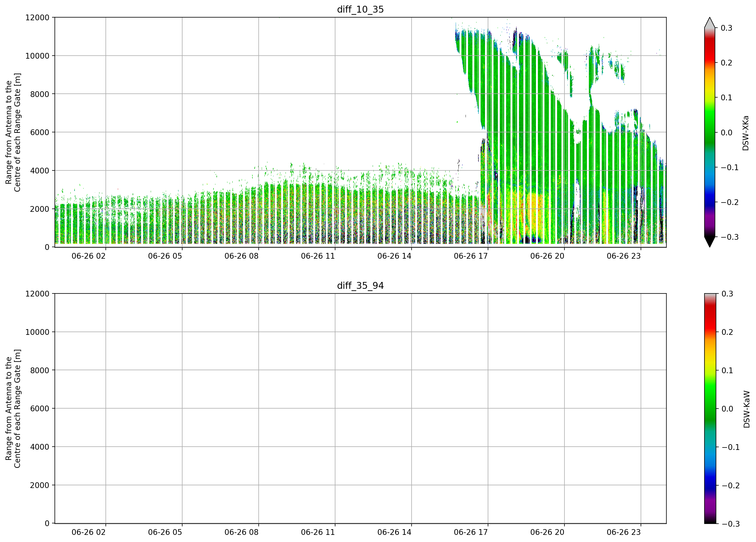
Task: Click the bottom plot y-axis range title
Action: [x=13, y=409]
